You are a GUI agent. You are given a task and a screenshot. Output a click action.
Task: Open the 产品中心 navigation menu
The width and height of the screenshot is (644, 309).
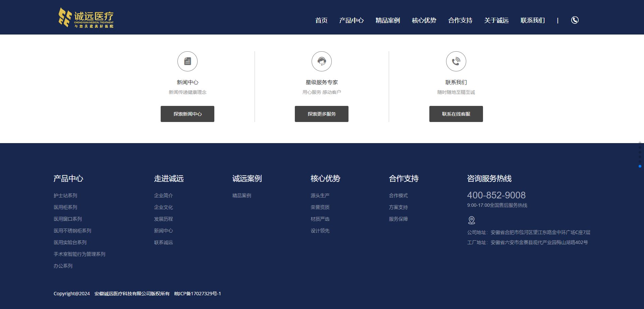point(351,20)
